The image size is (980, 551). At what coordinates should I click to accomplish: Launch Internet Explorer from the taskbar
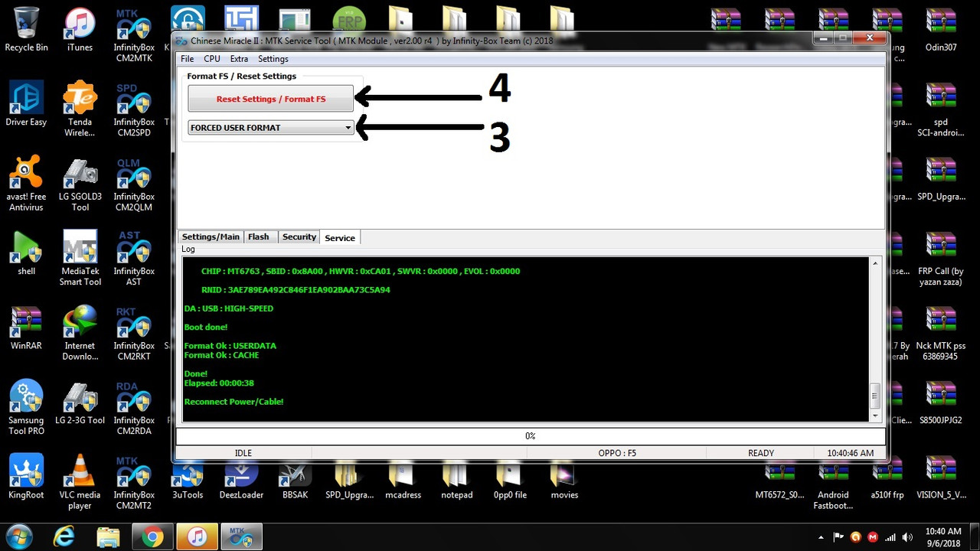[x=64, y=537]
